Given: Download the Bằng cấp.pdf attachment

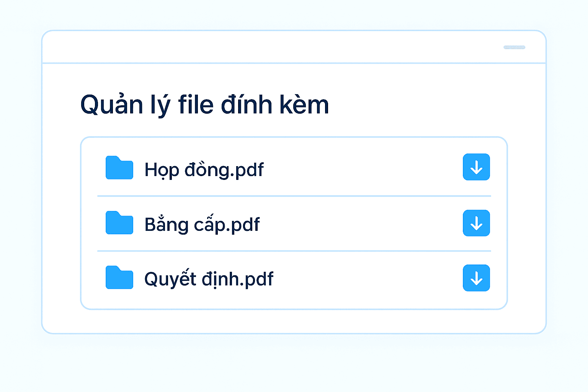Looking at the screenshot, I should (476, 223).
